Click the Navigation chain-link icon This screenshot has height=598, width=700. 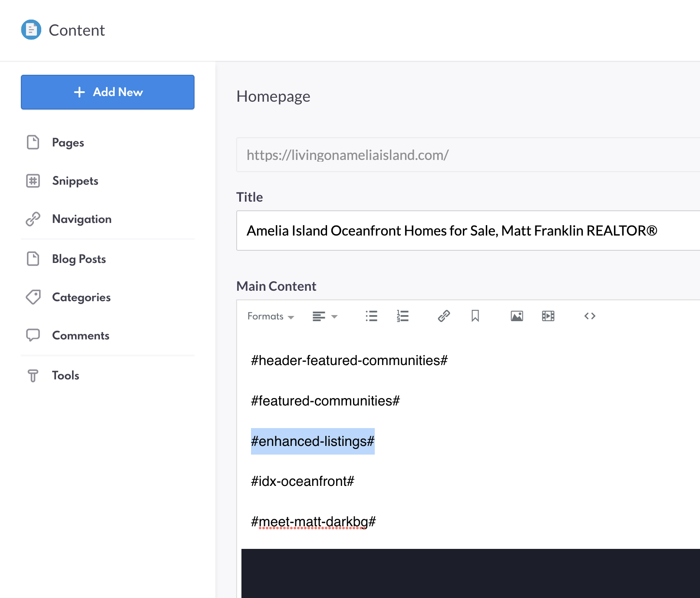tap(33, 219)
